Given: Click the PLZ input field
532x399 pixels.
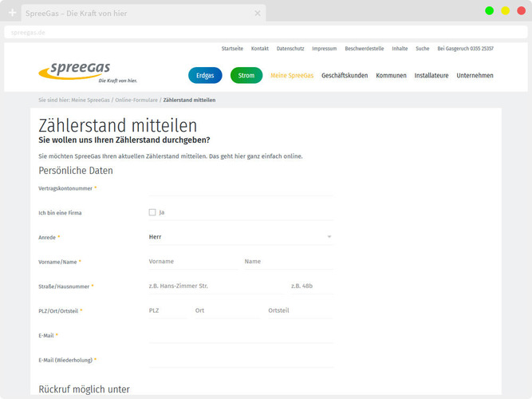Looking at the screenshot, I should coord(167,310).
